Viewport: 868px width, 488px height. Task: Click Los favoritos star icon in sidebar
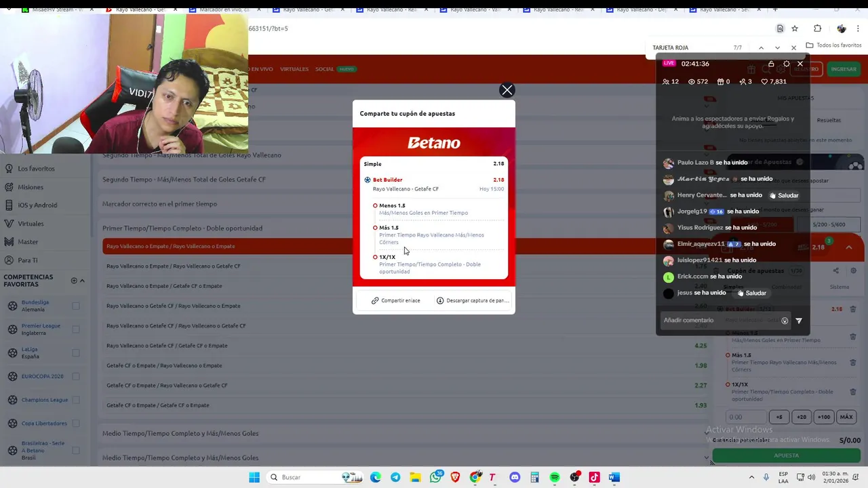tap(9, 168)
